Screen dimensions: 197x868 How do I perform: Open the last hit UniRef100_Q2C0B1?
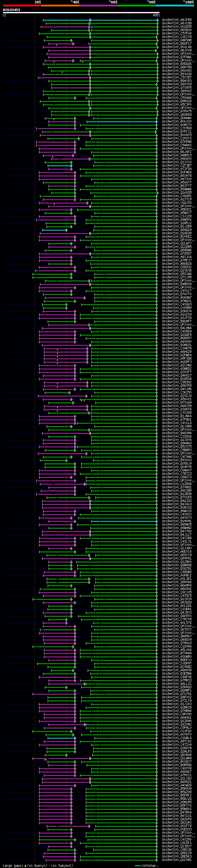coord(177,860)
